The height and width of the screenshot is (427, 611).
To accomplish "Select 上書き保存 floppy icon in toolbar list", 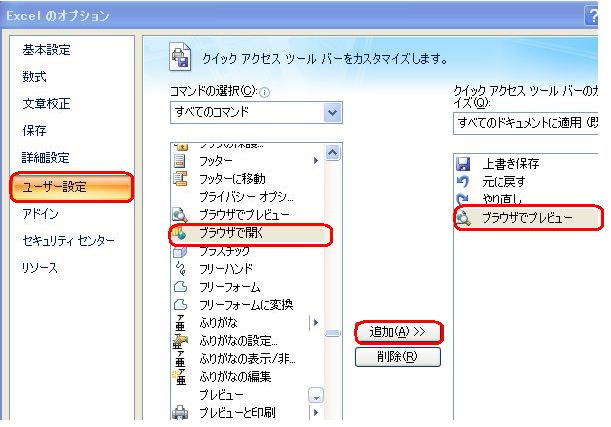I will 463,164.
